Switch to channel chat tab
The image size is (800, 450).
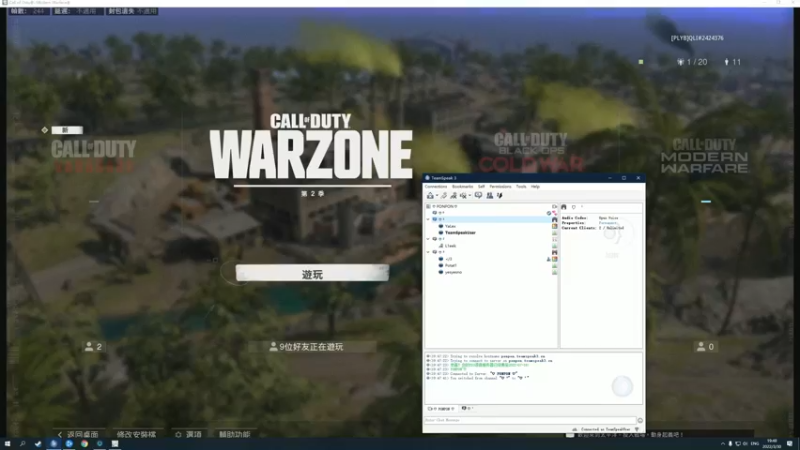pyautogui.click(x=467, y=409)
